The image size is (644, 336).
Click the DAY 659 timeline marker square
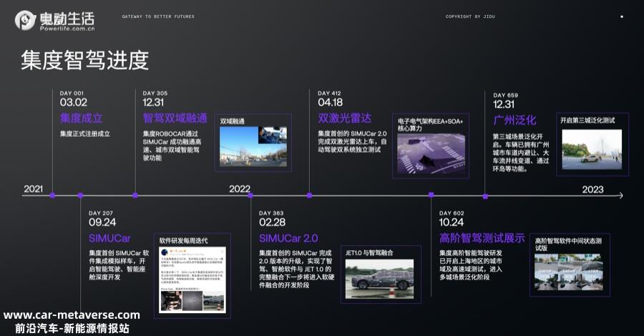pyautogui.click(x=485, y=196)
